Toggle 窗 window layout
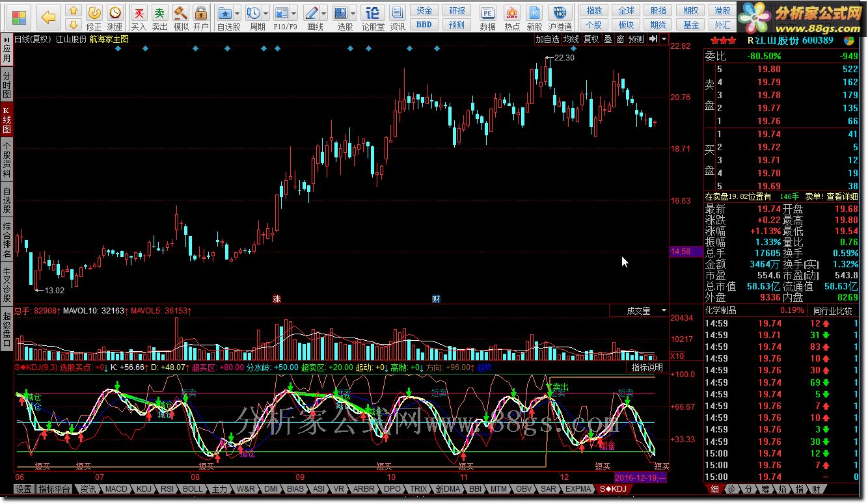 pos(620,39)
